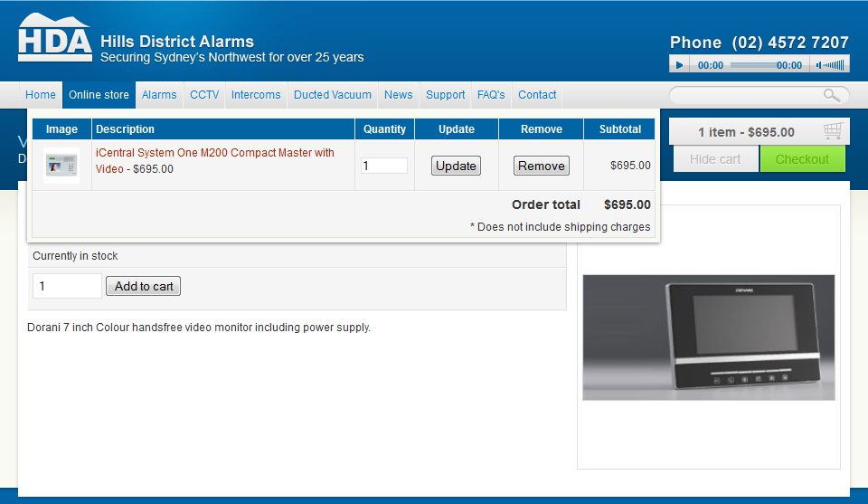868x504 pixels.
Task: Click the Hills District Alarms title
Action: pyautogui.click(x=177, y=42)
